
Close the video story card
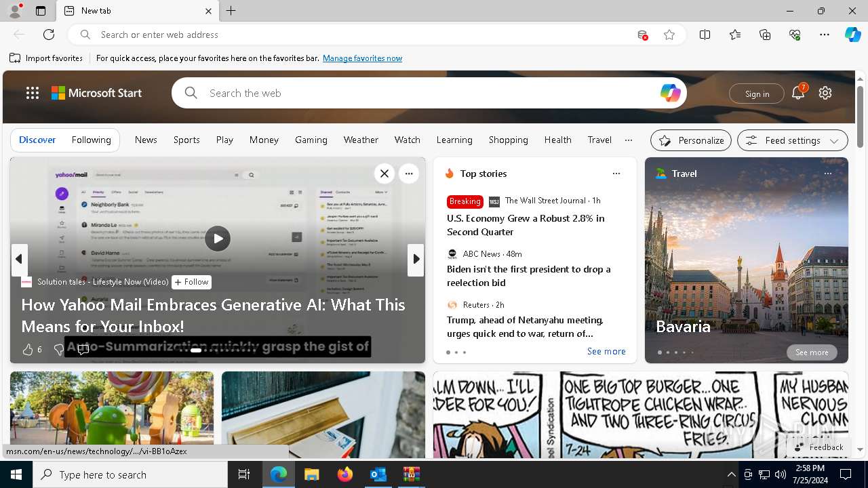click(384, 174)
